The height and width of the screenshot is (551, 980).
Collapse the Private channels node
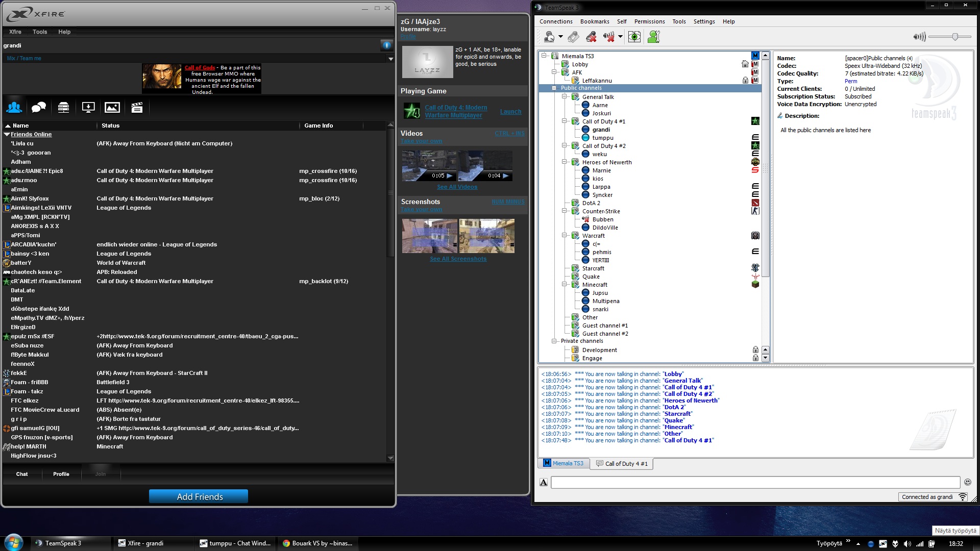(554, 341)
